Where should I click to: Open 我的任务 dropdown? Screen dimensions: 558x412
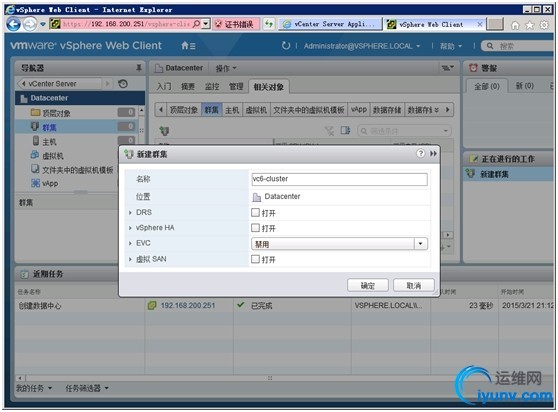point(34,388)
